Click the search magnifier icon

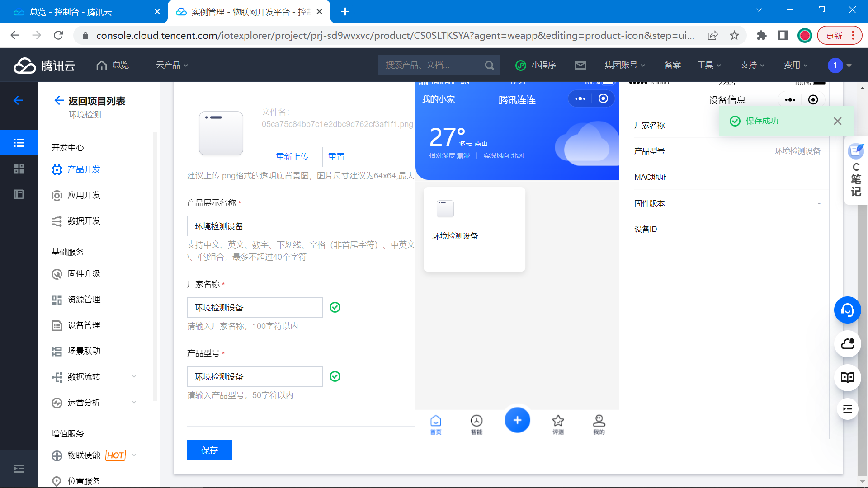[x=489, y=66]
